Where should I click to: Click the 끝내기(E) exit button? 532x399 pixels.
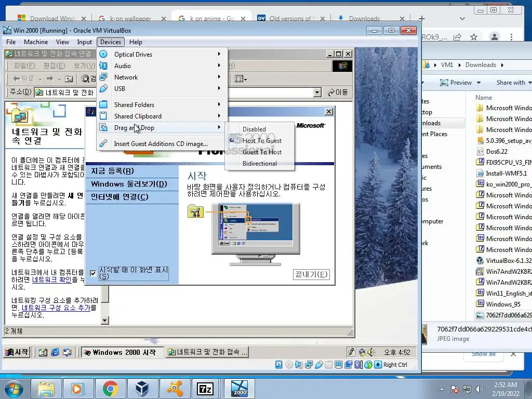coord(311,274)
